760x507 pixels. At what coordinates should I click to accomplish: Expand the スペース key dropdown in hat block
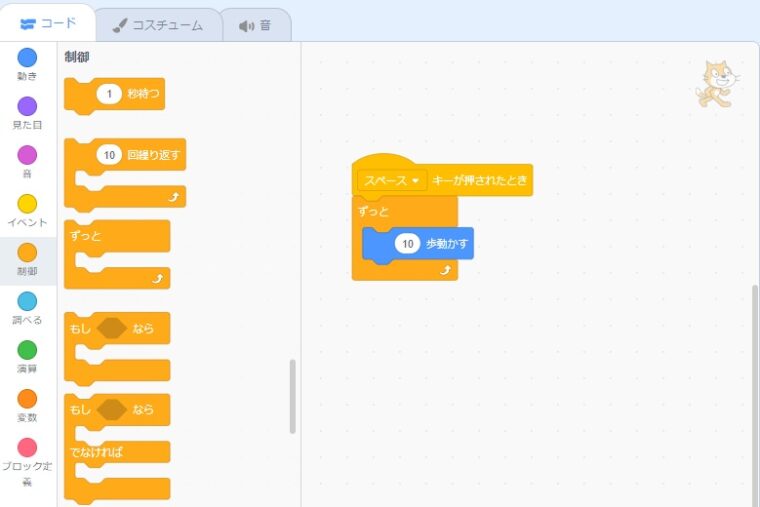coord(393,181)
